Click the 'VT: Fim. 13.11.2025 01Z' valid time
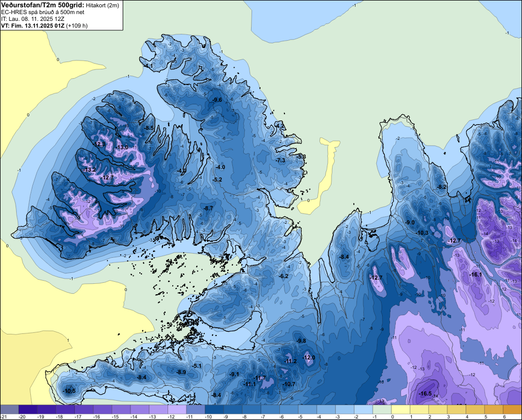Viewport: 522px width, 420px height. coord(32,26)
